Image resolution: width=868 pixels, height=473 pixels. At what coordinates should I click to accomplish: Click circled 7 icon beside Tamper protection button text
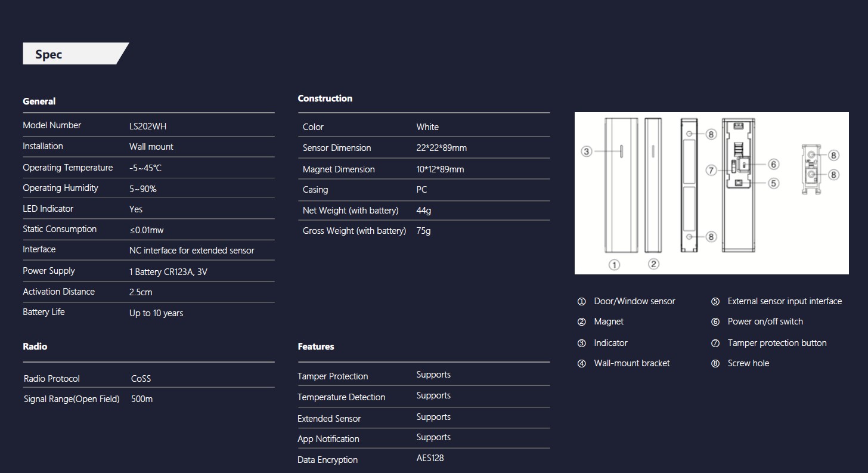[x=715, y=344]
